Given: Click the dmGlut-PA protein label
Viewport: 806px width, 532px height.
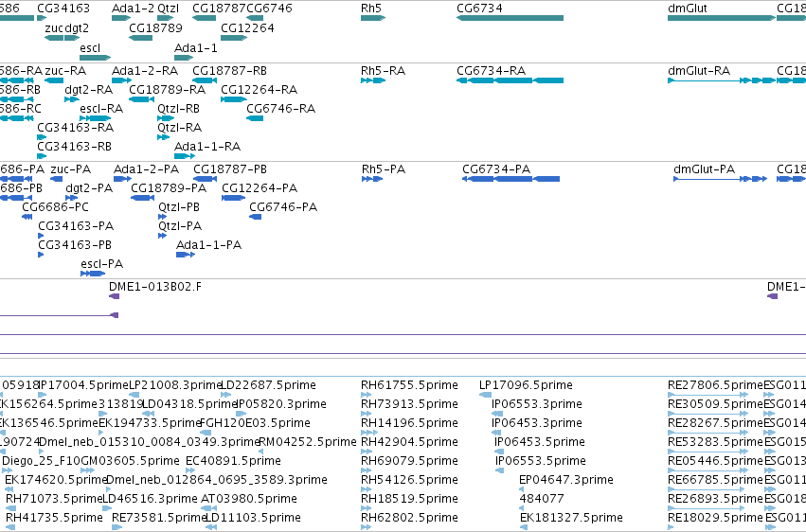Looking at the screenshot, I should [x=705, y=168].
